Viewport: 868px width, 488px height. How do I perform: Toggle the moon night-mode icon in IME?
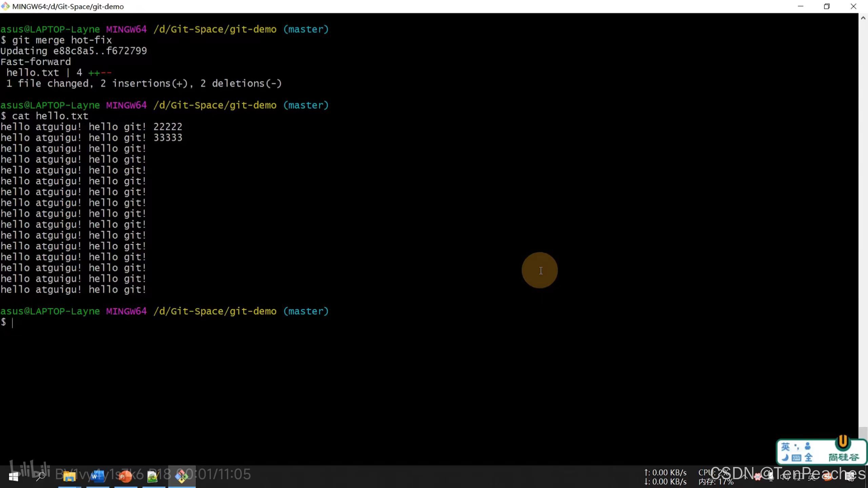pos(785,458)
